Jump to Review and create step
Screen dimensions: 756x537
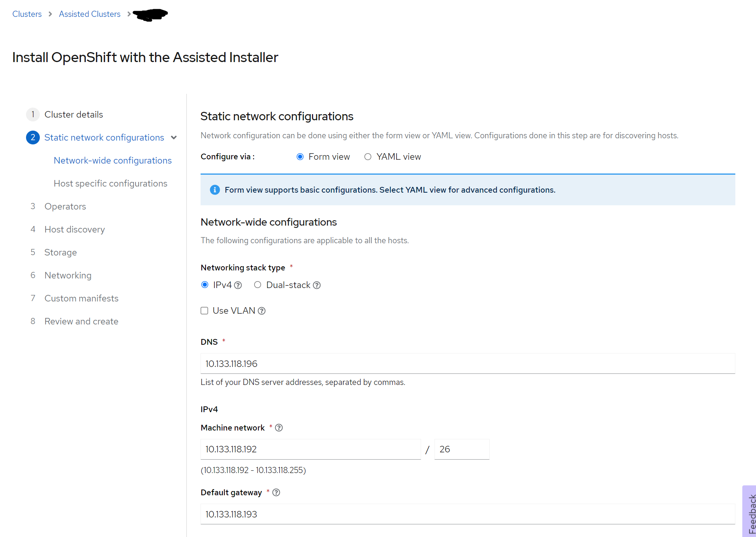click(81, 321)
